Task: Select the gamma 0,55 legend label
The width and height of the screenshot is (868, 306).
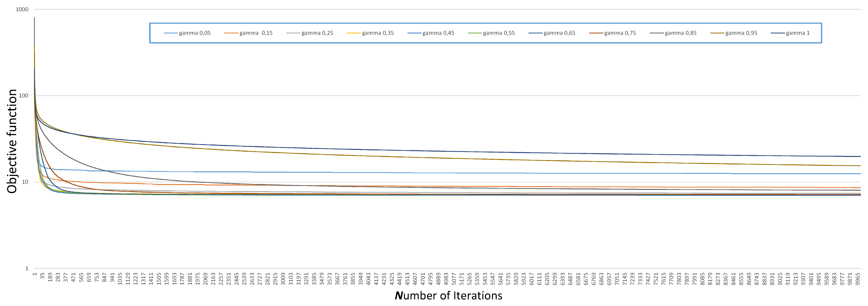Action: pyautogui.click(x=499, y=33)
